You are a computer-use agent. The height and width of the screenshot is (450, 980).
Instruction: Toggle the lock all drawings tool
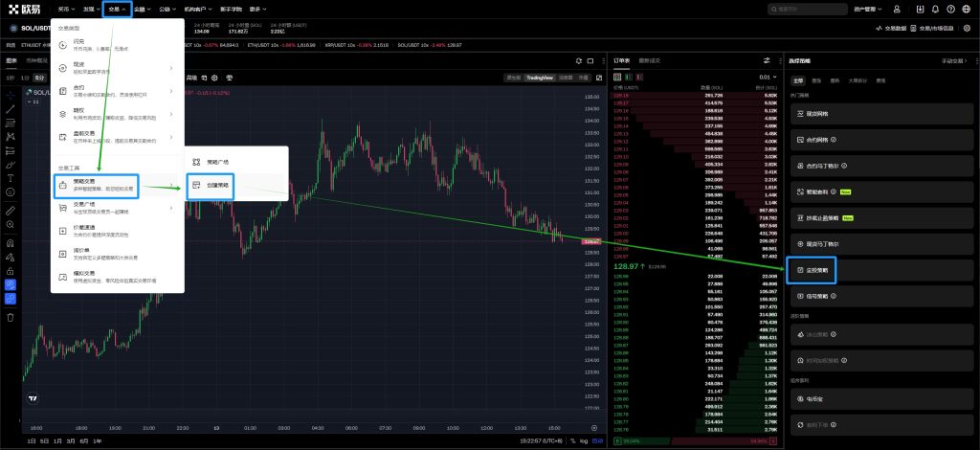tap(10, 271)
